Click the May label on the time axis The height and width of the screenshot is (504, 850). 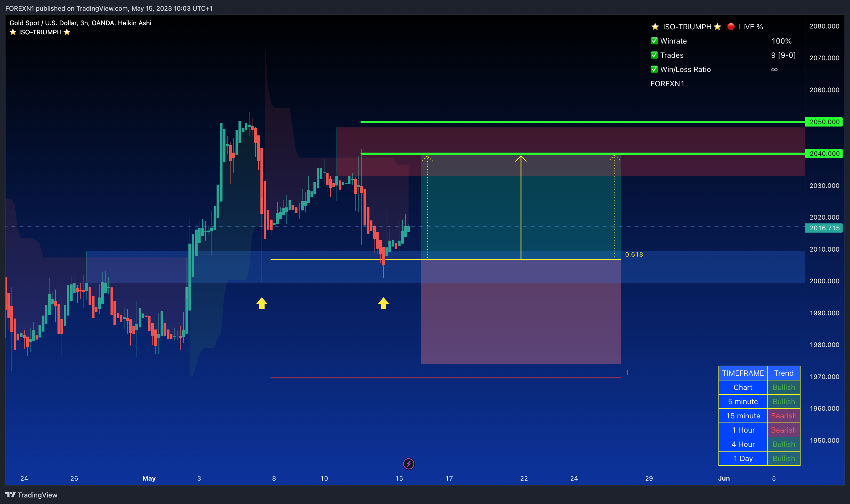click(x=149, y=478)
